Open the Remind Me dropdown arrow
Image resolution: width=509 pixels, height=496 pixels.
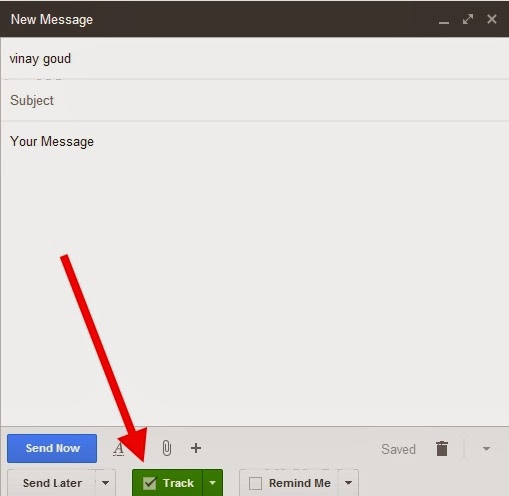tap(349, 483)
